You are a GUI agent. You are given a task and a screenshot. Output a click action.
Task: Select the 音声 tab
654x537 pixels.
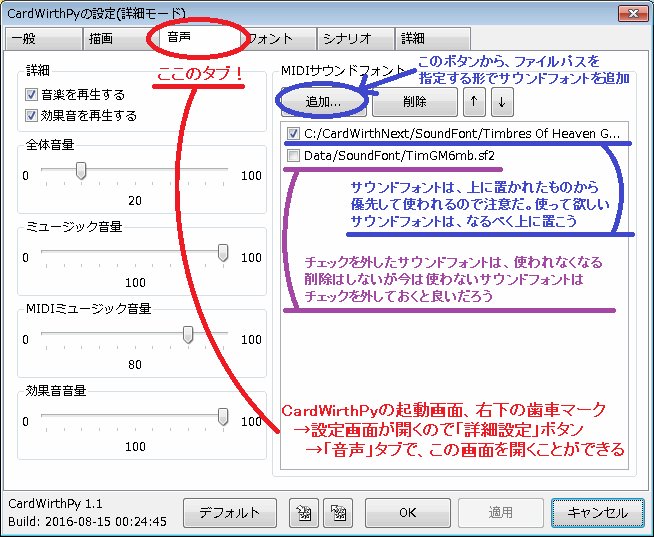199,38
